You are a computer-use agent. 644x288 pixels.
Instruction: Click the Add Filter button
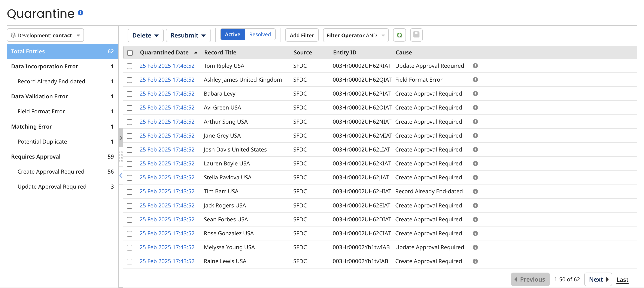coord(302,35)
